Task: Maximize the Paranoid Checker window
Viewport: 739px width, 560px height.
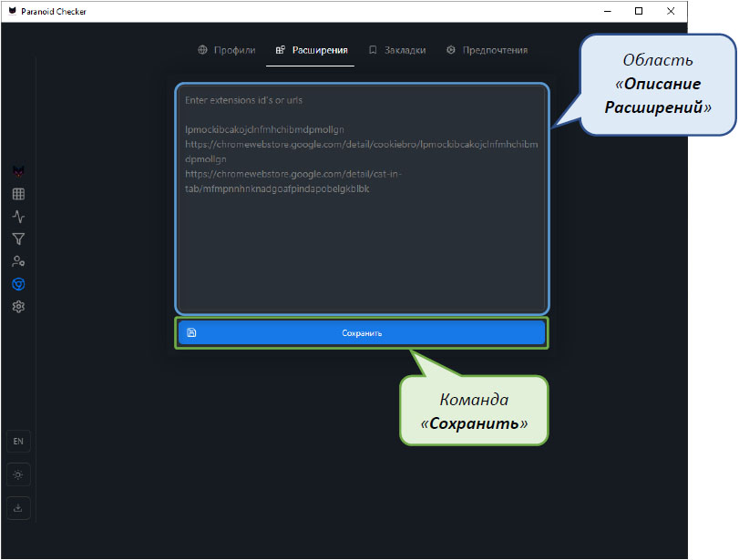Action: click(639, 11)
